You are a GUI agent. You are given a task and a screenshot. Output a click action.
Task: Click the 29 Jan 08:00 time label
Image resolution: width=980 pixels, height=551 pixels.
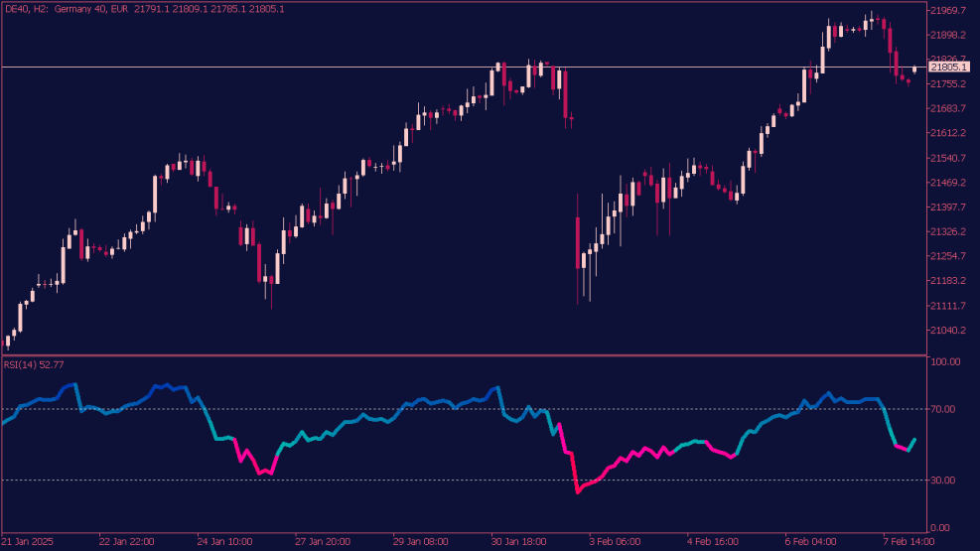pyautogui.click(x=421, y=542)
